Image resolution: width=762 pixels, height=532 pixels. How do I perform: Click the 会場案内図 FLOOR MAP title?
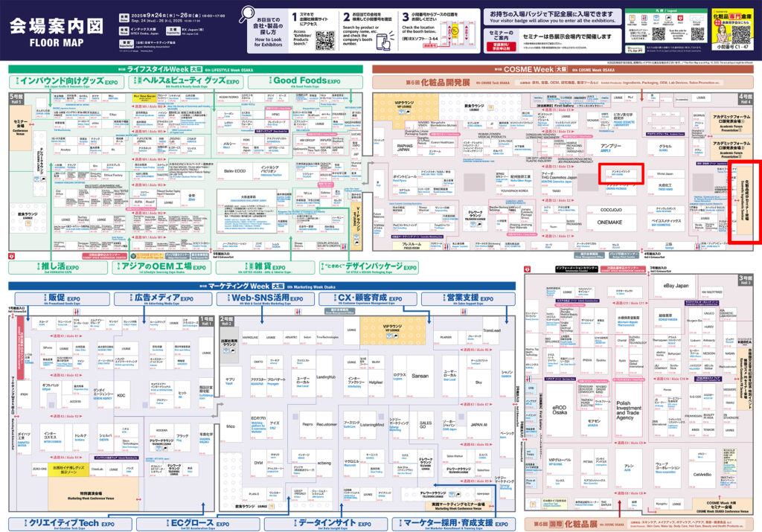coord(57,32)
